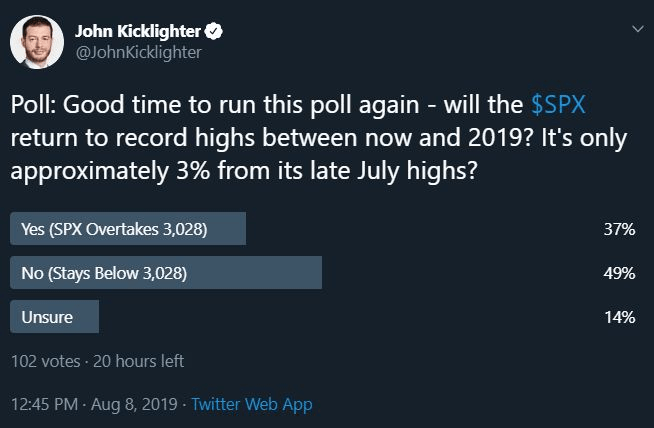Click the John Kicklighter display name
This screenshot has width=654, height=428.
[x=138, y=32]
